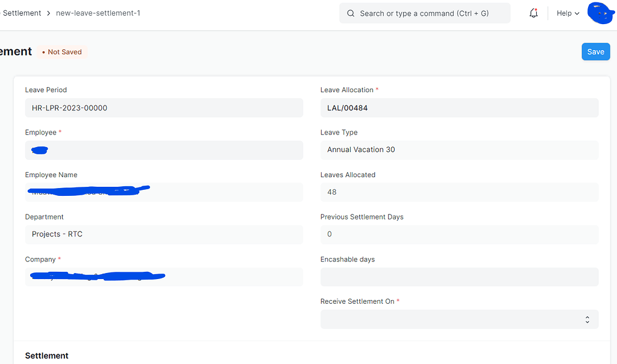
Task: Click the Company input field
Action: coord(164,277)
